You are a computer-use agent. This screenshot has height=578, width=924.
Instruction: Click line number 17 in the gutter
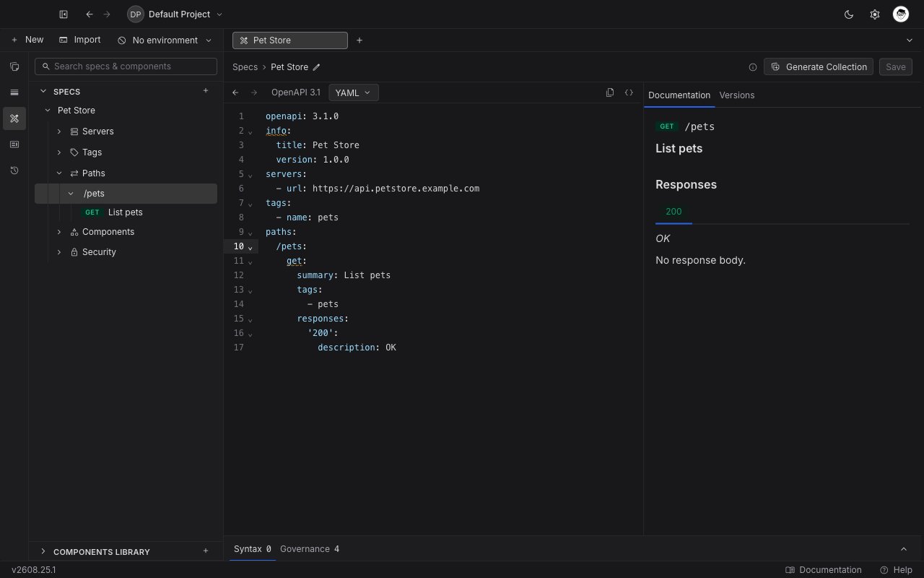(x=238, y=348)
